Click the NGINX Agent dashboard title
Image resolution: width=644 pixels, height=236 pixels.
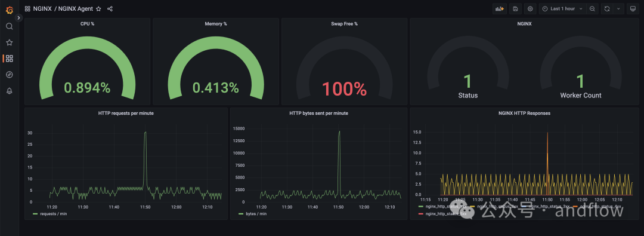pos(75,8)
